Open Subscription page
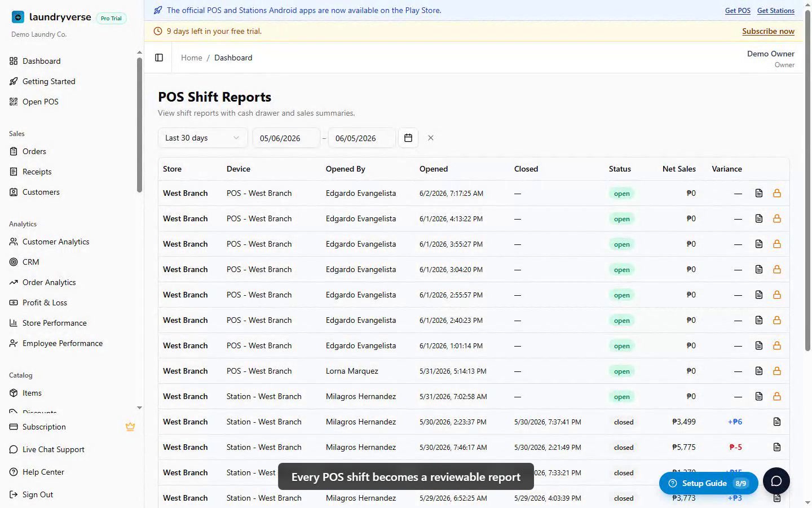This screenshot has width=812, height=508. 37,427
